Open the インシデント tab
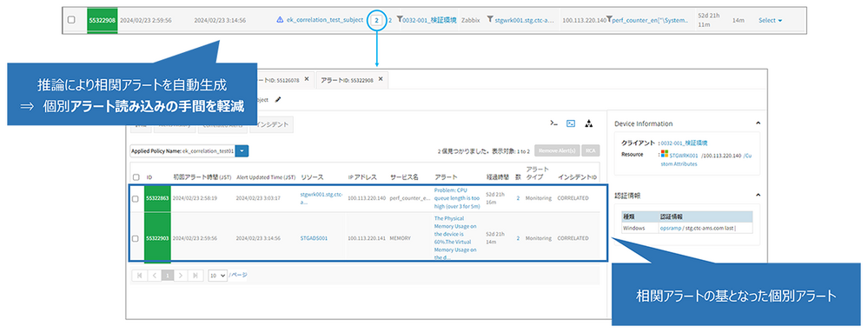 tap(271, 124)
